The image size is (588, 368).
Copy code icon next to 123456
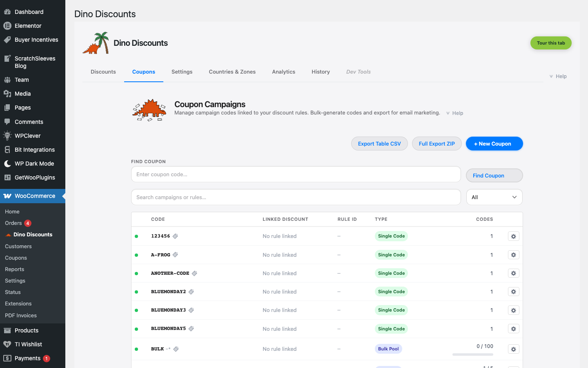[175, 236]
